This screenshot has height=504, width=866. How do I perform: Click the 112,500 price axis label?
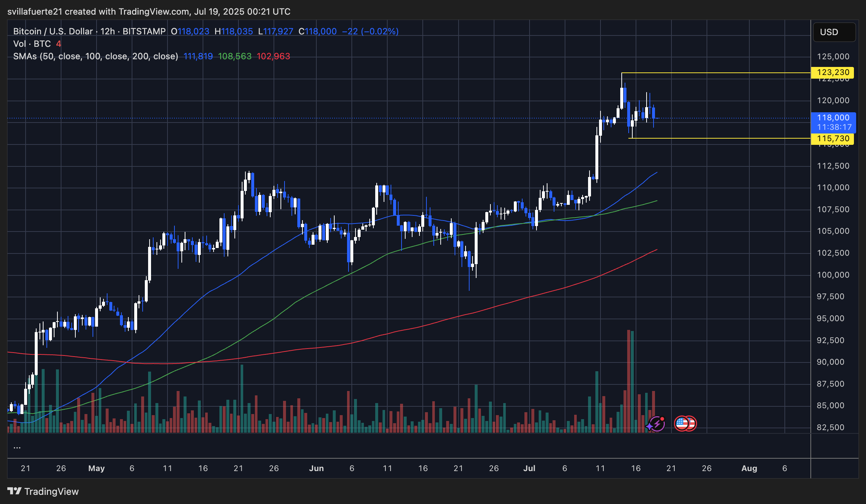point(833,166)
